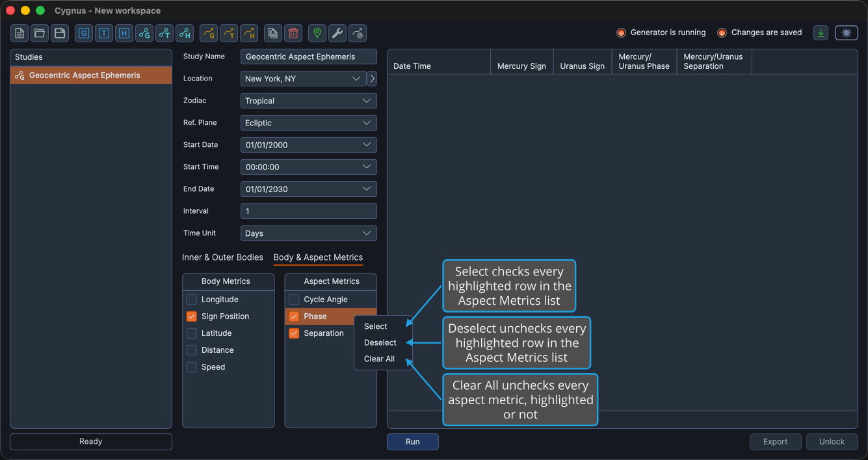Click the chart with gear settings icon
Image resolution: width=868 pixels, height=460 pixels.
(358, 33)
